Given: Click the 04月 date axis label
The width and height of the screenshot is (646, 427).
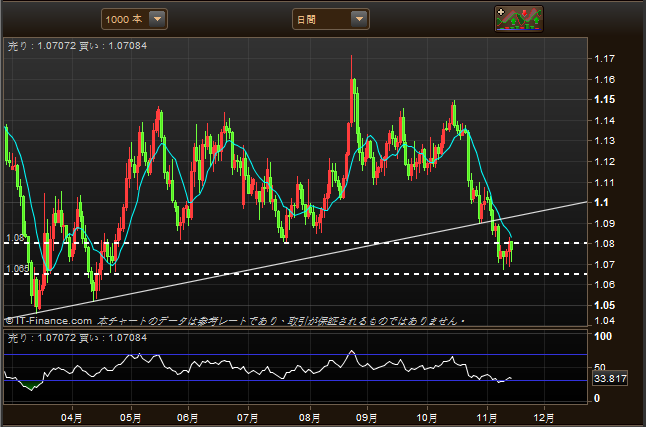Looking at the screenshot, I should [71, 418].
